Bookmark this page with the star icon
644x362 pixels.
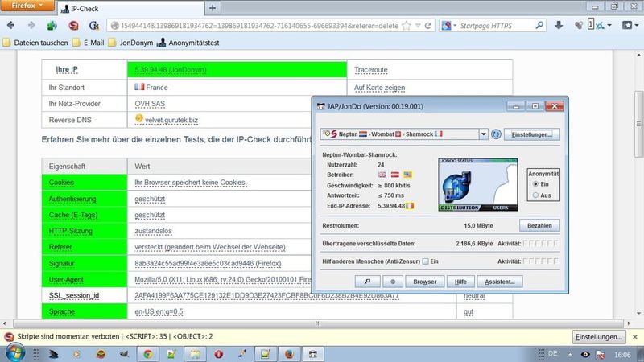407,26
